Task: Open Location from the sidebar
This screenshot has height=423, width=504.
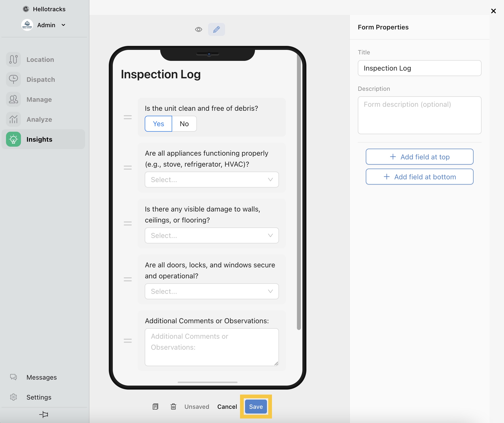Action: tap(40, 60)
